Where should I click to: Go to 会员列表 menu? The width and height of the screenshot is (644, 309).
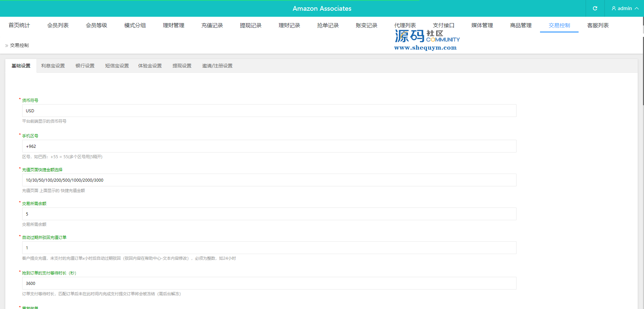(58, 25)
